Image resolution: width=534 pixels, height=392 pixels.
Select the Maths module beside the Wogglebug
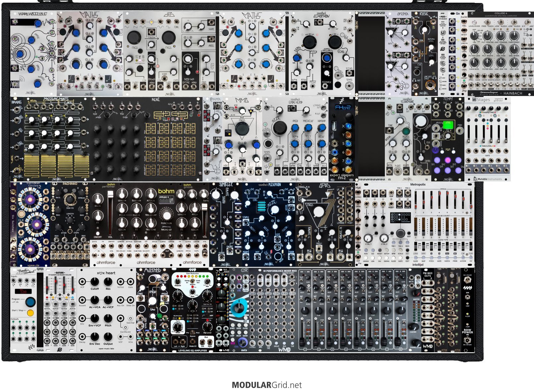point(90,54)
